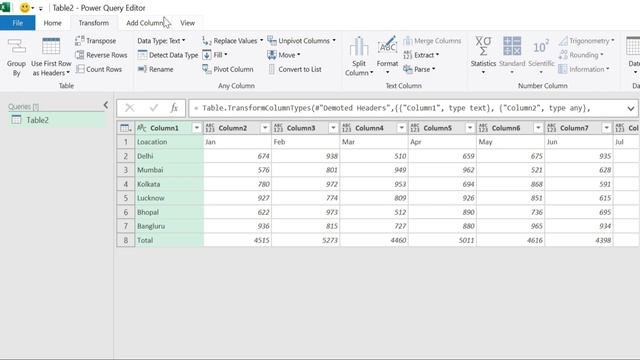Screen dimensions: 640x360
Task: Click the Statistics sigma icon
Action: pyautogui.click(x=483, y=46)
